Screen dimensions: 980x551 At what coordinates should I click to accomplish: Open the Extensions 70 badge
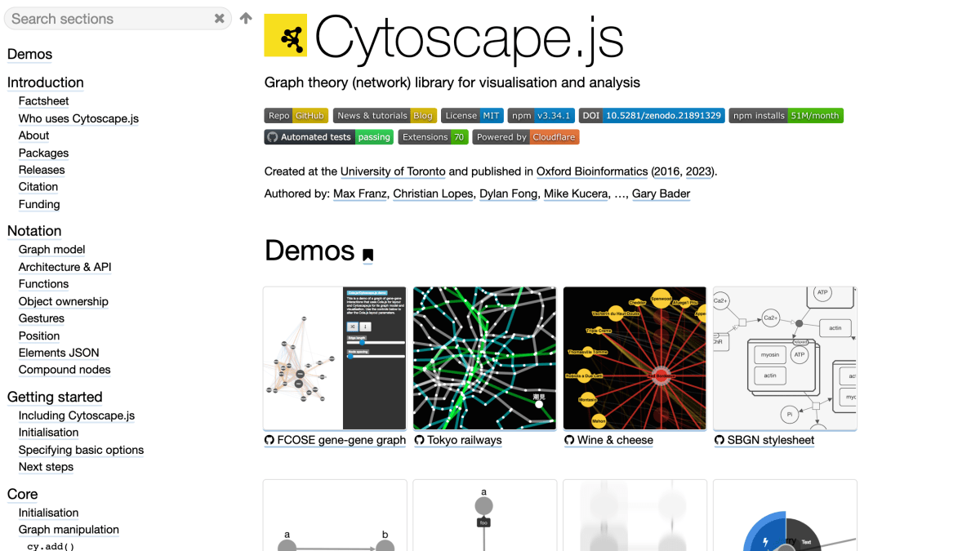coord(433,137)
